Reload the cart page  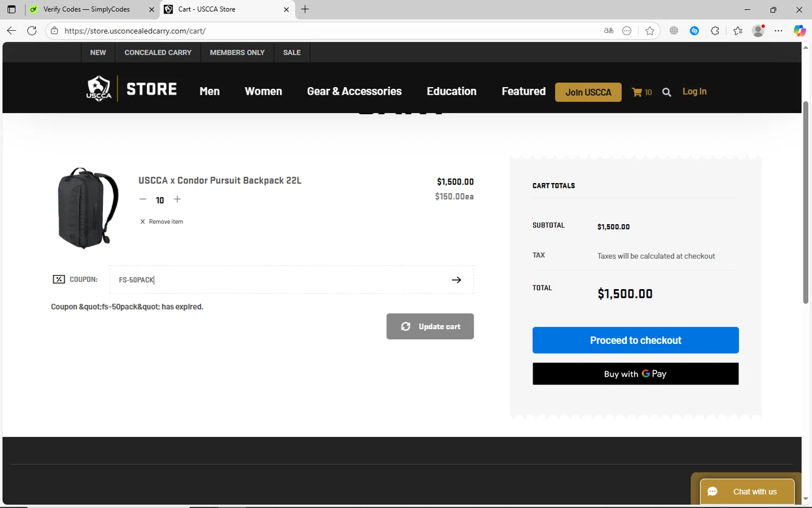click(32, 31)
